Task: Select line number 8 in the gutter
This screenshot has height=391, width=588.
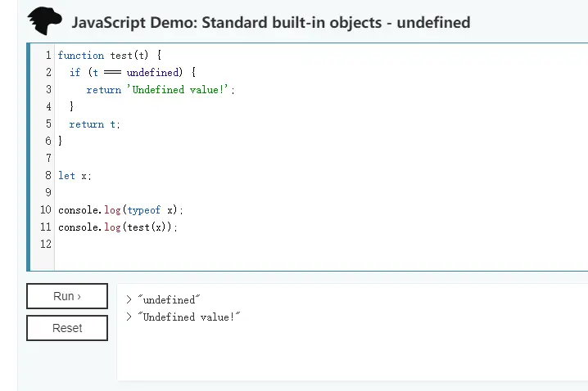Action: pos(48,175)
